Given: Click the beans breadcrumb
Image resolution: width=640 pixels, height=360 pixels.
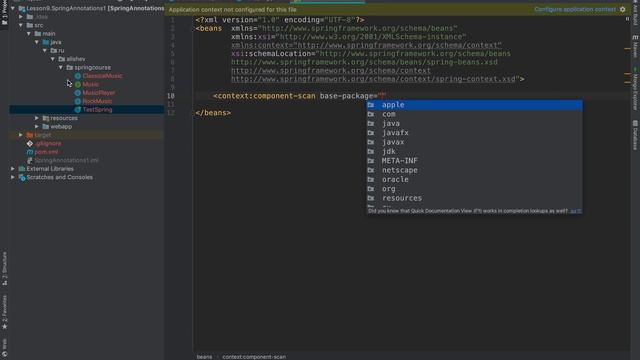Looking at the screenshot, I should pos(204,357).
